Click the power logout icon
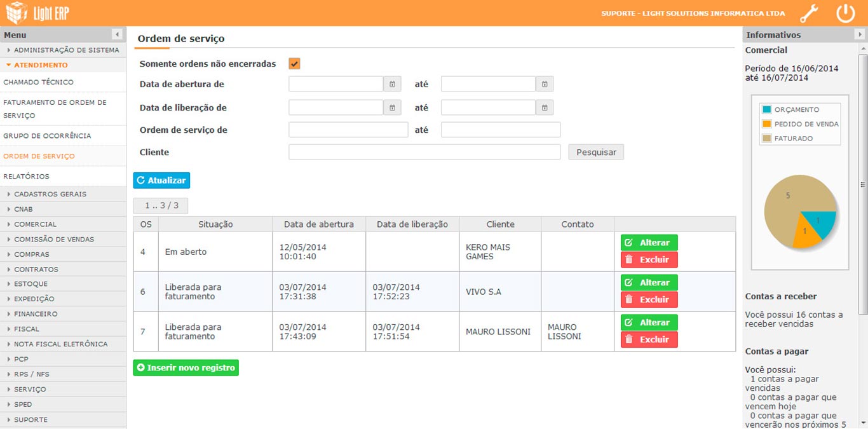The height and width of the screenshot is (429, 868). pos(845,13)
